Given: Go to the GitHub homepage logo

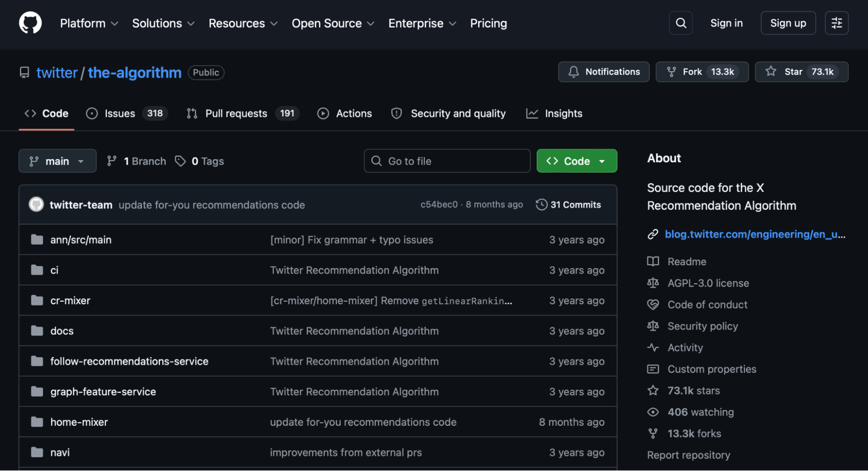Looking at the screenshot, I should [x=30, y=23].
